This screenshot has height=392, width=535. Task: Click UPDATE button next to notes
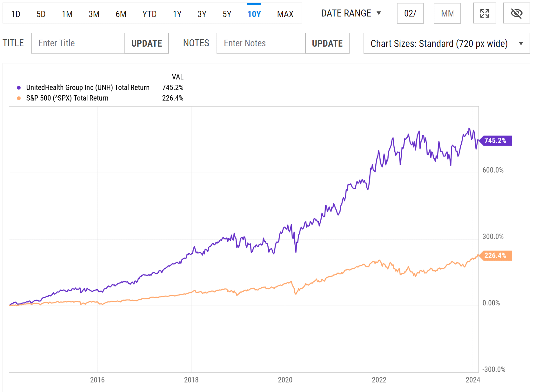(327, 43)
